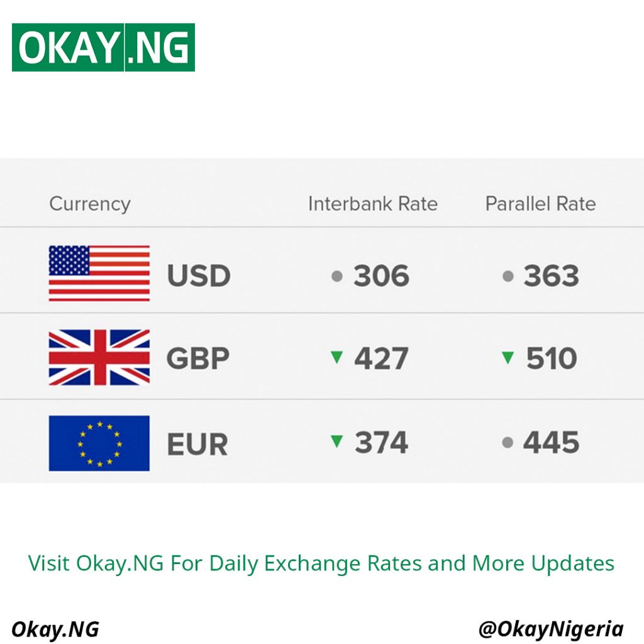Viewport: 644px width, 644px height.
Task: Click the EUR currency label
Action: click(197, 444)
